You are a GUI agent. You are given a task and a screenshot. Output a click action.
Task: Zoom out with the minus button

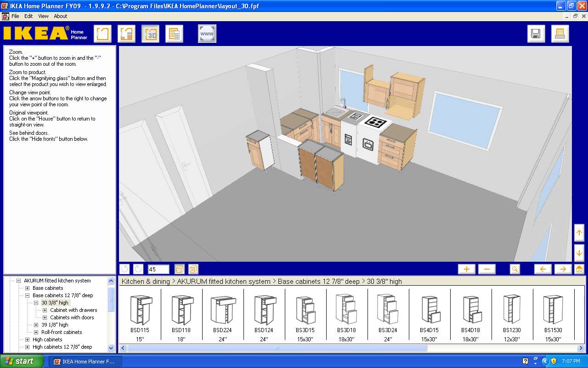(x=486, y=269)
